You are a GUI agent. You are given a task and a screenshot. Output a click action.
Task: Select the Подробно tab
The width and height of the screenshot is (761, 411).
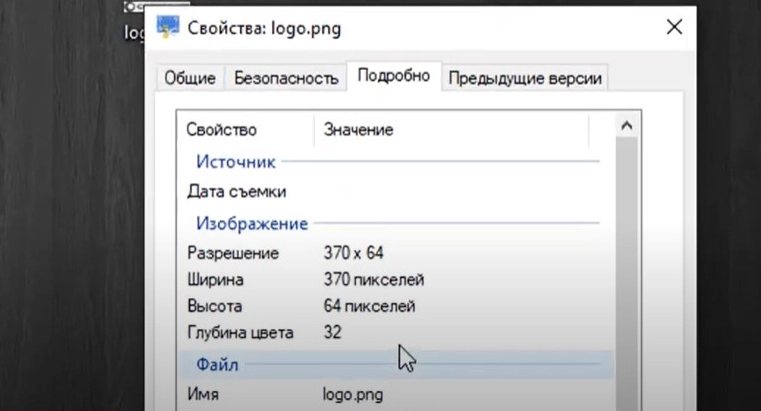click(x=394, y=76)
